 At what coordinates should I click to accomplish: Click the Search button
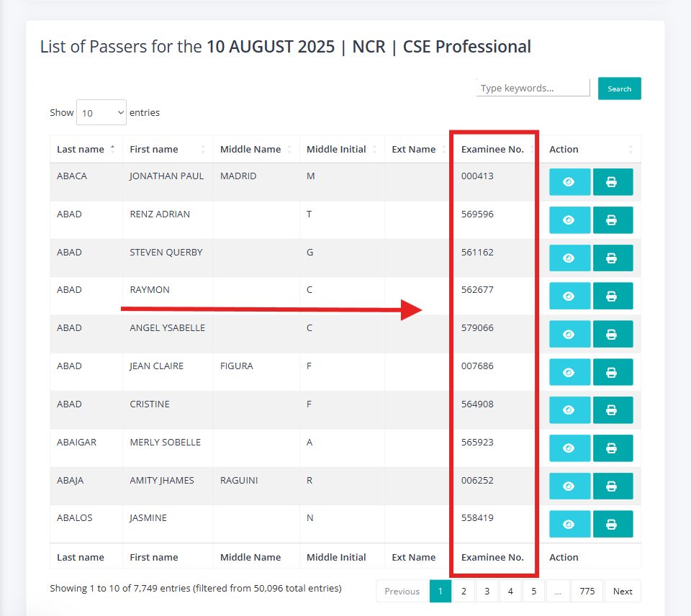click(x=619, y=89)
